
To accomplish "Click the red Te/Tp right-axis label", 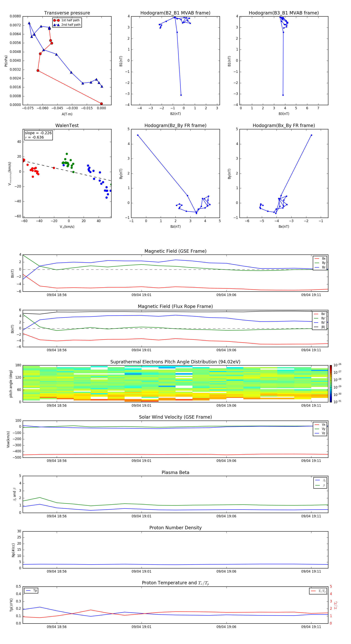I will [336, 605].
